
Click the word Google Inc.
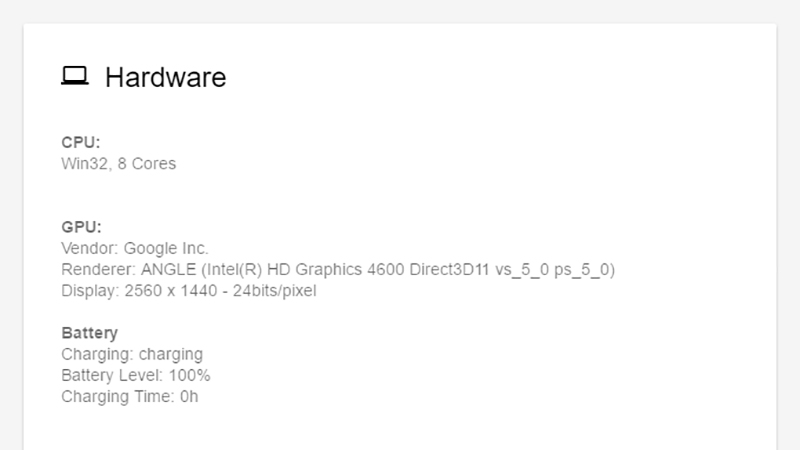pos(166,248)
